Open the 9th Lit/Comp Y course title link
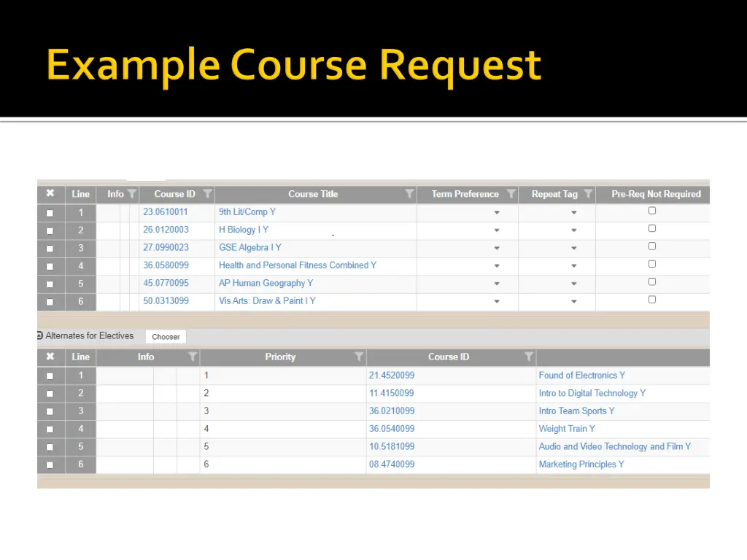Image resolution: width=747 pixels, height=560 pixels. (x=247, y=212)
